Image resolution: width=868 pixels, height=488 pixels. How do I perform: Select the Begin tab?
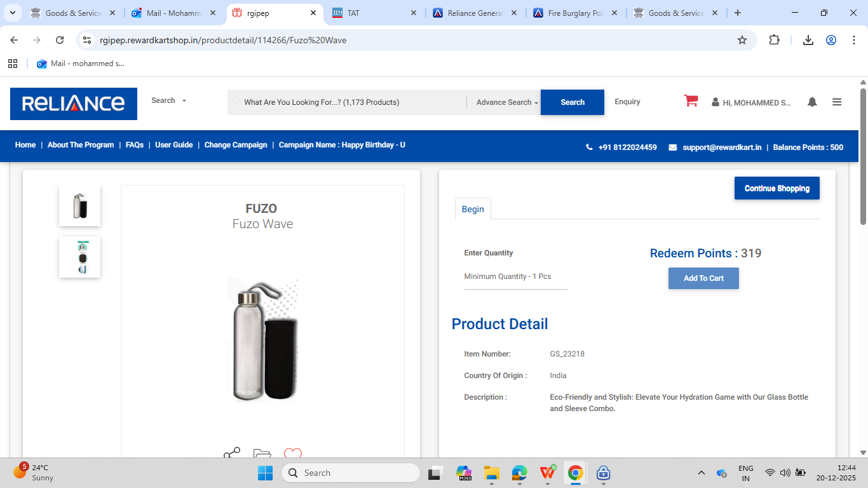click(473, 209)
